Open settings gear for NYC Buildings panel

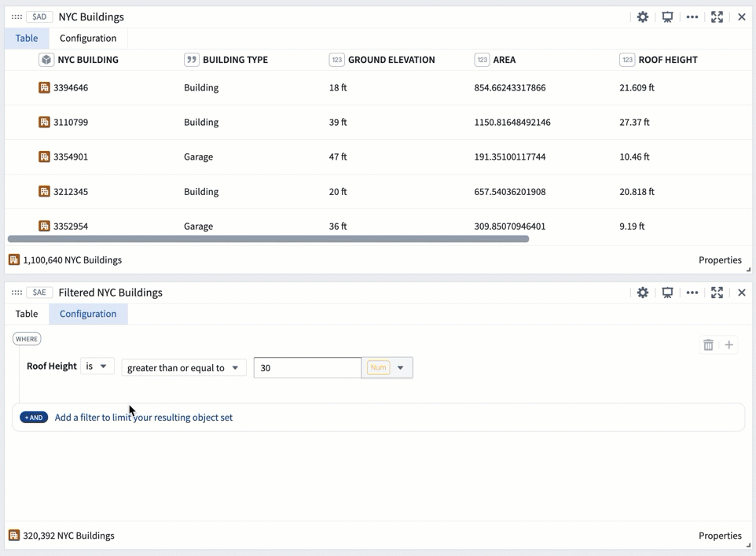pyautogui.click(x=643, y=17)
